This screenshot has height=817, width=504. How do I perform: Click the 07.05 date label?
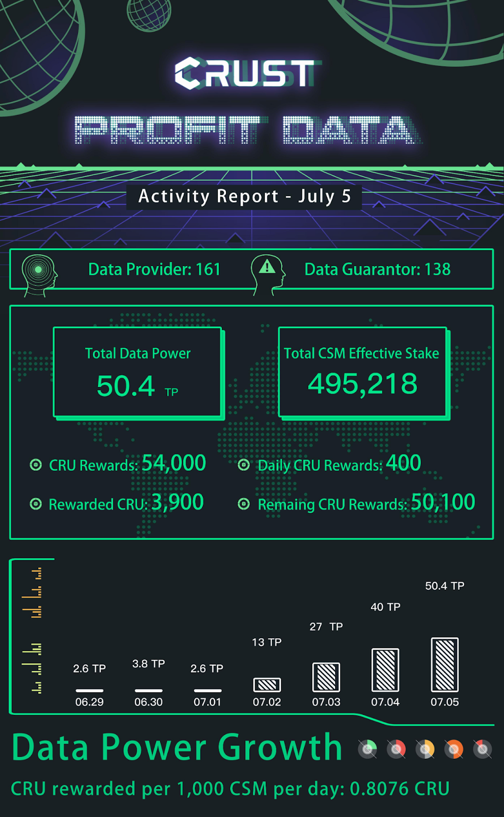click(445, 702)
